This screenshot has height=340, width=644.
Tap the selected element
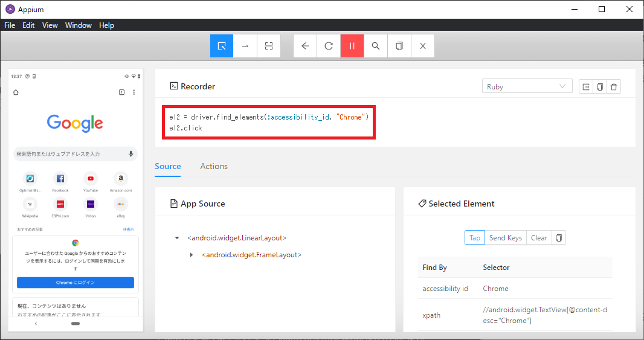pos(475,238)
